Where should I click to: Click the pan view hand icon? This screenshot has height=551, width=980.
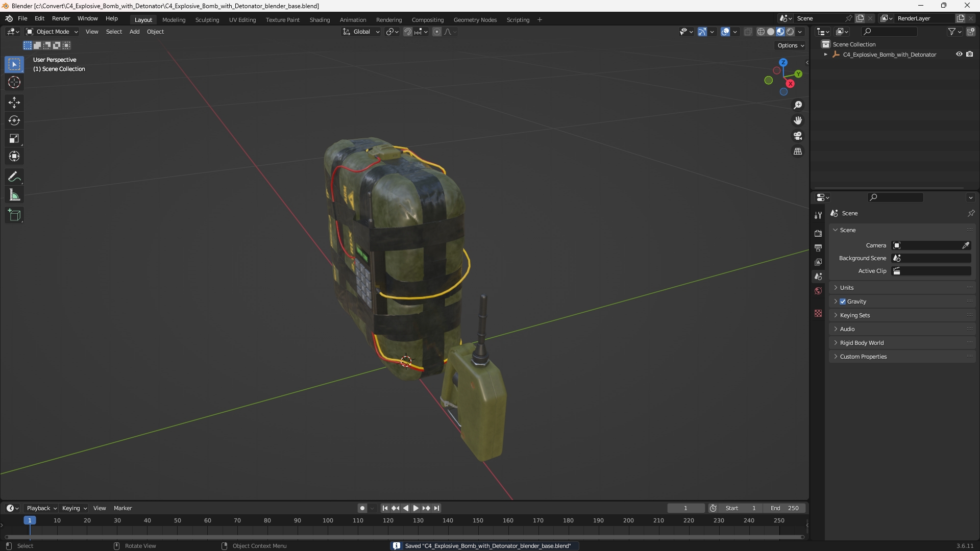click(798, 120)
